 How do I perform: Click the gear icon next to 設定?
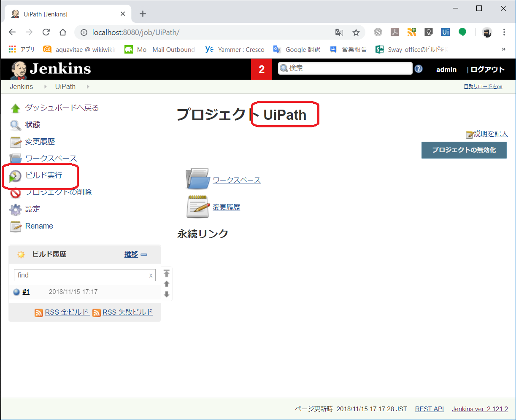pos(16,209)
